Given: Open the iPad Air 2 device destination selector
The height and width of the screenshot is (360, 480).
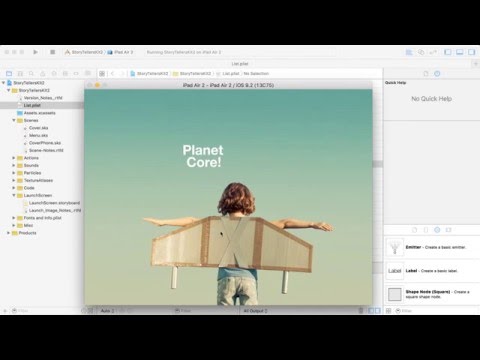Looking at the screenshot, I should click(120, 52).
